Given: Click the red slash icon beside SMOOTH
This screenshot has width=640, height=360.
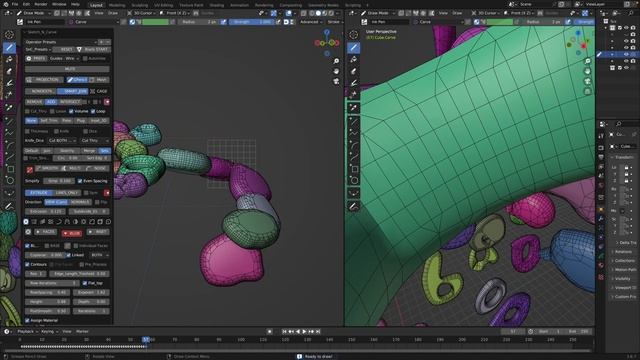Looking at the screenshot, I should [30, 169].
